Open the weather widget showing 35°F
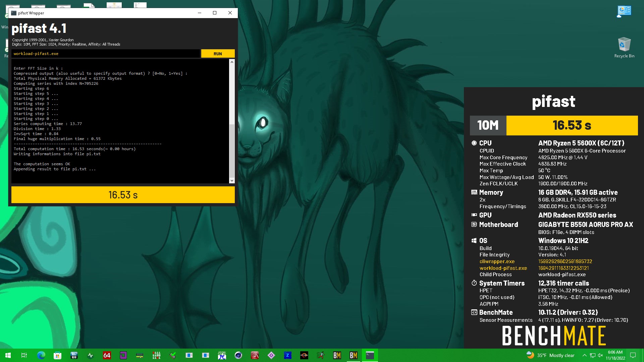 pyautogui.click(x=550, y=355)
